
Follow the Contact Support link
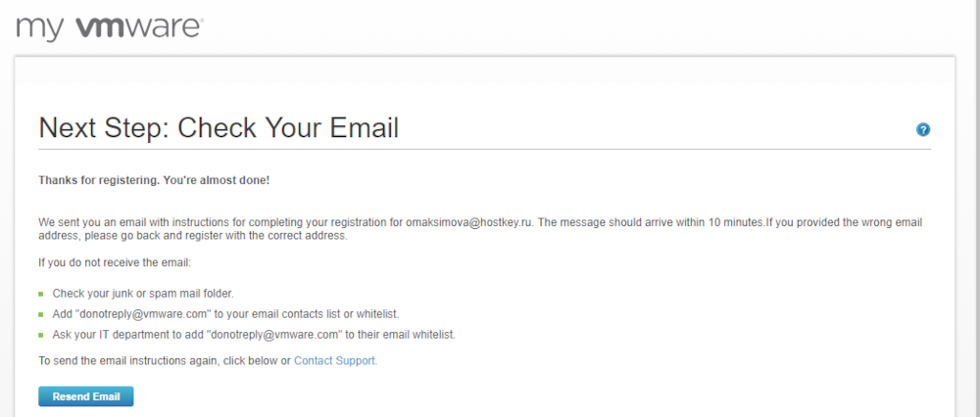(335, 361)
